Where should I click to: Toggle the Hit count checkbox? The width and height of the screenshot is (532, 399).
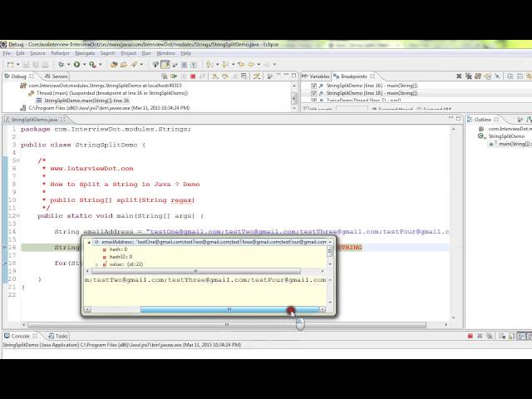(x=306, y=109)
